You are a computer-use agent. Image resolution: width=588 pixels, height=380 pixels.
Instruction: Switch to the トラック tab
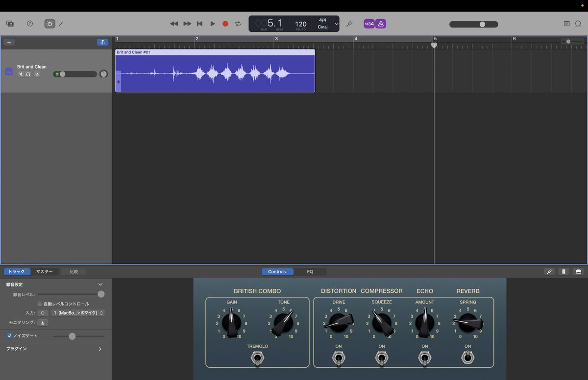click(x=17, y=272)
